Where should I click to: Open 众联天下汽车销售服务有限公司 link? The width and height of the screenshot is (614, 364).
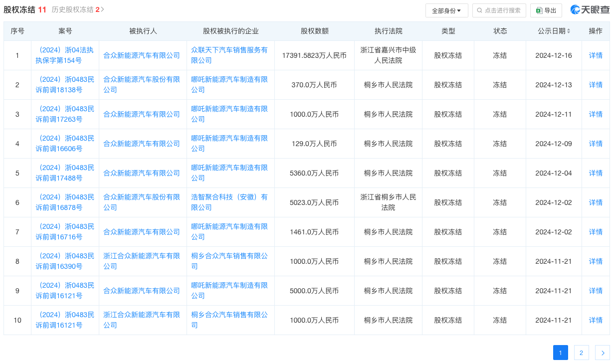click(x=229, y=55)
